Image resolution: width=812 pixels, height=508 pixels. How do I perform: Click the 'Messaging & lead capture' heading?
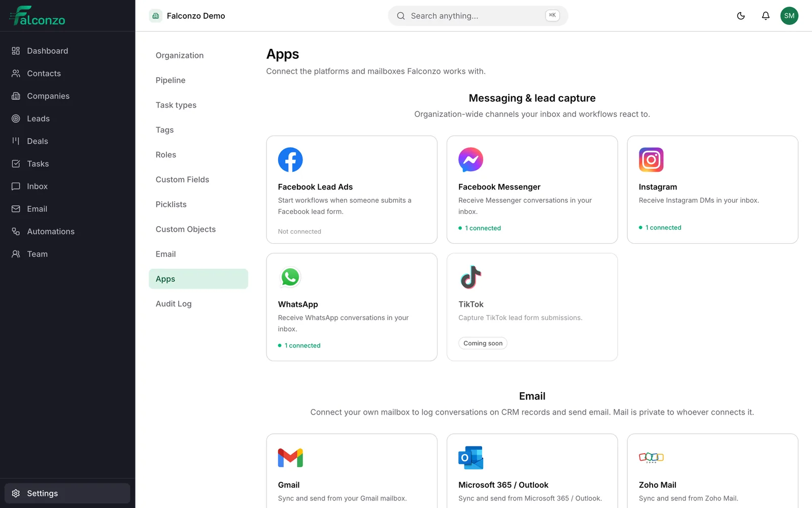pyautogui.click(x=532, y=98)
